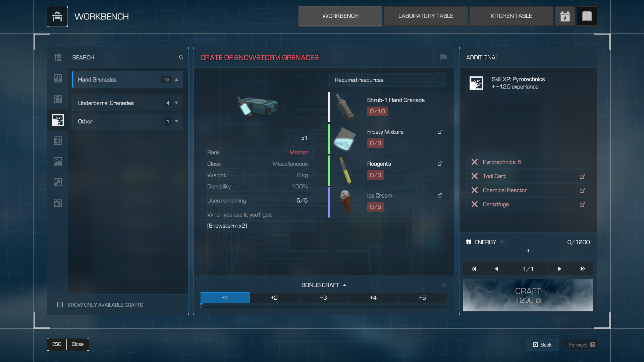644x362 pixels.
Task: Click the sort list icon beside search
Action: click(x=58, y=58)
